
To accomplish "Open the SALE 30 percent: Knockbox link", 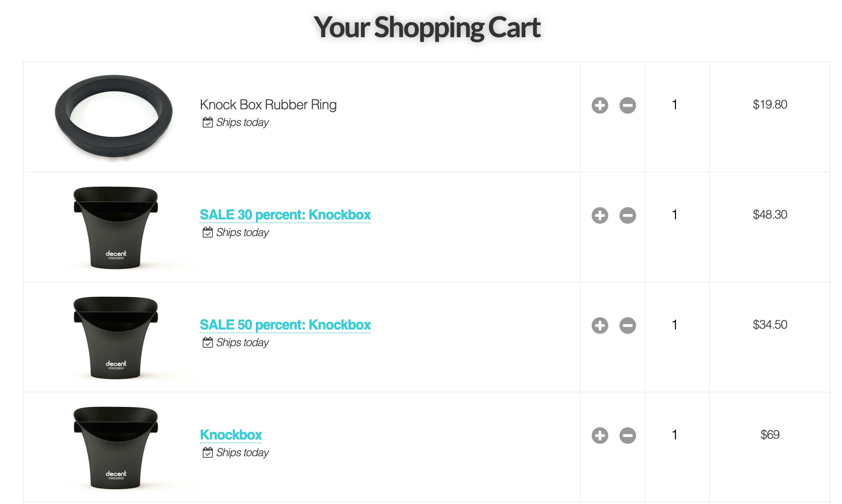I will tap(285, 215).
